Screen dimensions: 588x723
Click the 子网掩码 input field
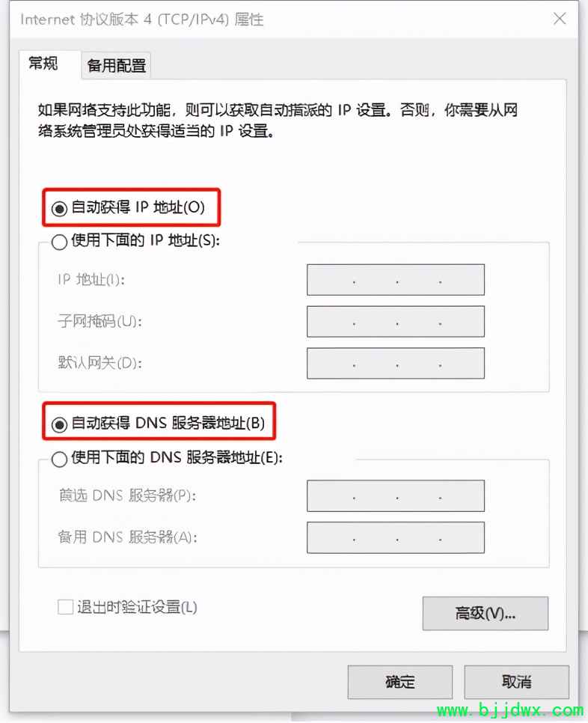click(x=396, y=321)
